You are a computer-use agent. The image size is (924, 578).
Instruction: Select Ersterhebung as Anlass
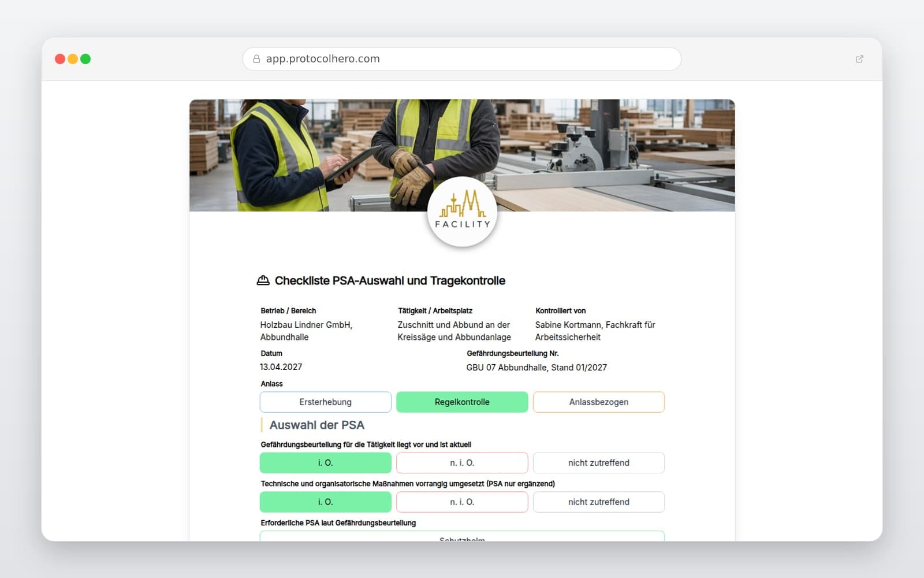click(326, 402)
